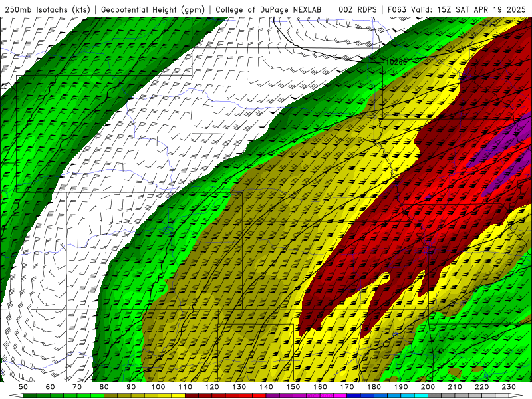Image resolution: width=532 pixels, height=399 pixels.
Task: Click the purple color bar segment at 140
Action: coord(273,396)
